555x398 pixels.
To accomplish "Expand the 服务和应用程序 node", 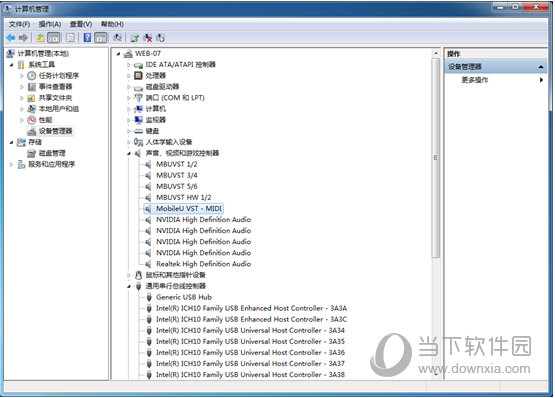I will tap(11, 164).
